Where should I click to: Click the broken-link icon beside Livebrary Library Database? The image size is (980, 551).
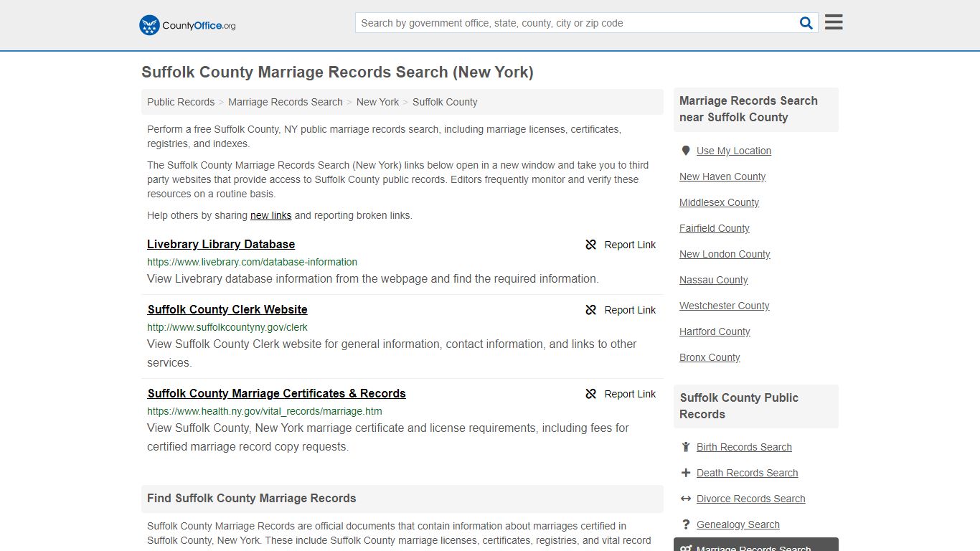[591, 245]
